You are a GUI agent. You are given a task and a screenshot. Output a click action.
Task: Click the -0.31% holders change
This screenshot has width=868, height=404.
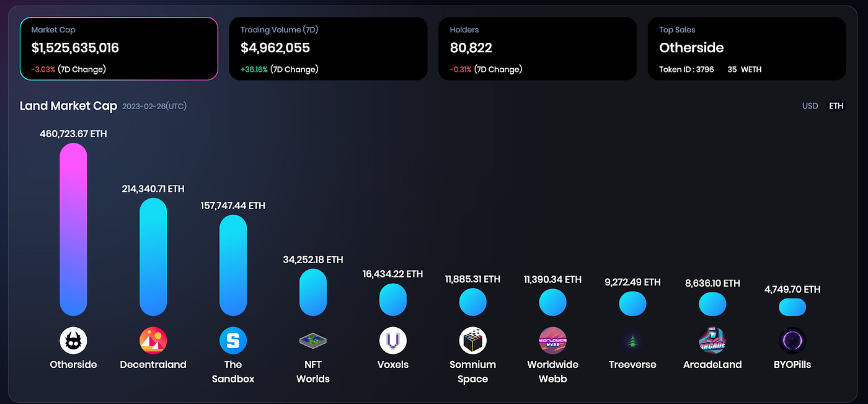pos(461,70)
